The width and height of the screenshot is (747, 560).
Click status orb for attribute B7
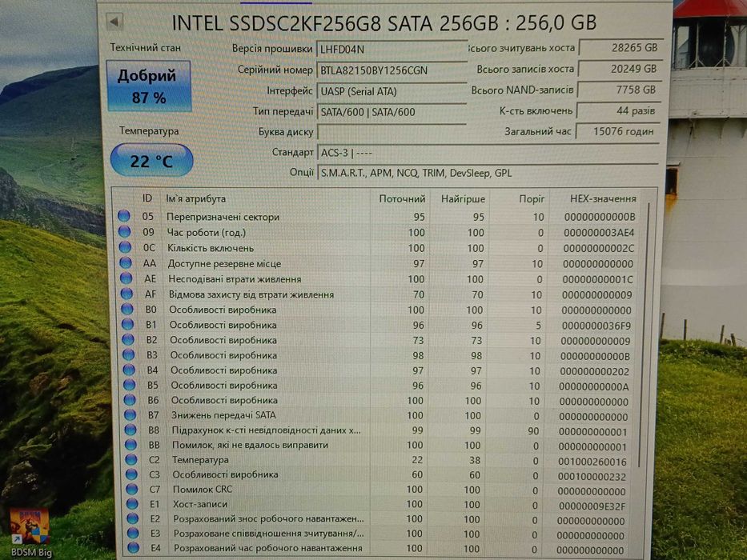click(130, 414)
